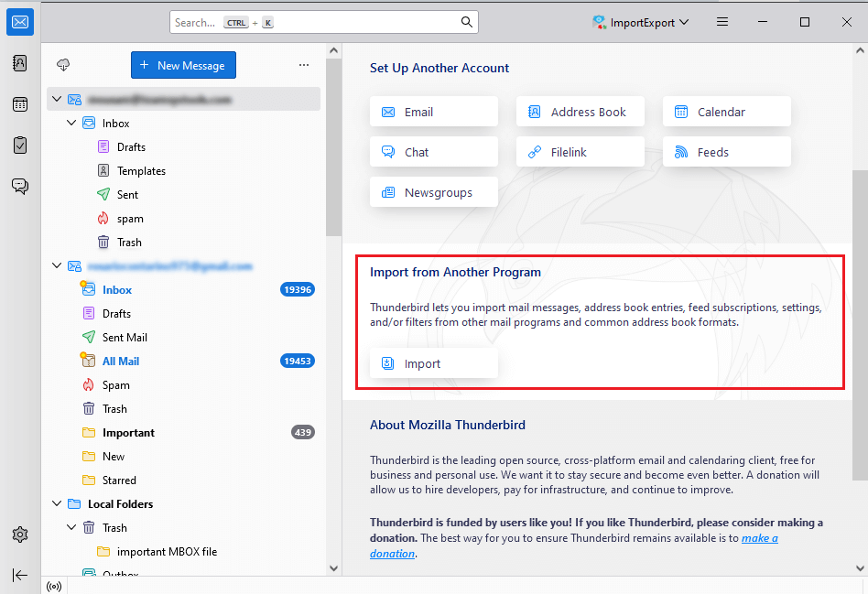Click the online status icon in the status bar
Screen dimensions: 868x594
pyautogui.click(x=54, y=587)
